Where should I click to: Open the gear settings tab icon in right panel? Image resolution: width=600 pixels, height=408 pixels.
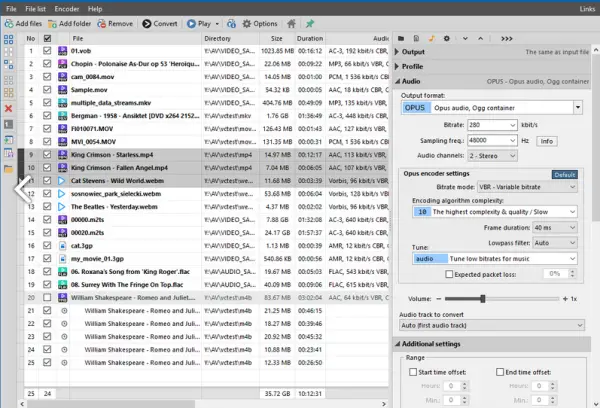[x=447, y=38]
